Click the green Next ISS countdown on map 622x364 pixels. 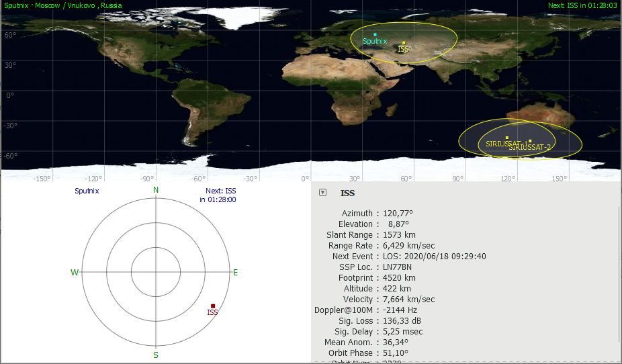582,5
